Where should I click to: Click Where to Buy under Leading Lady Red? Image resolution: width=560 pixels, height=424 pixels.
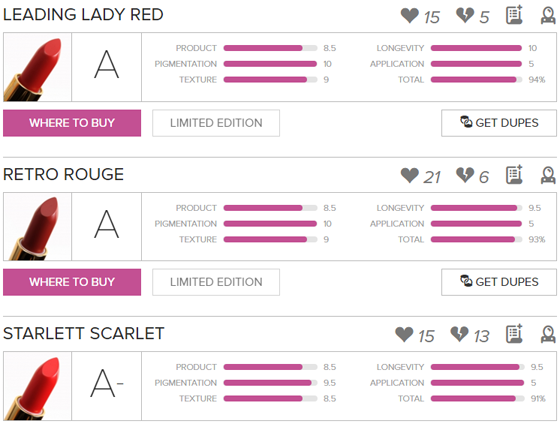pyautogui.click(x=72, y=123)
